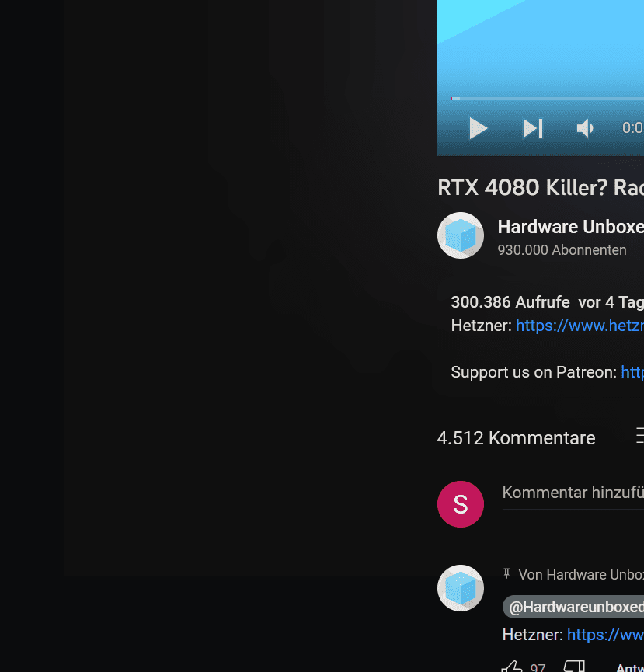
Task: Play the video
Action: pyautogui.click(x=479, y=128)
